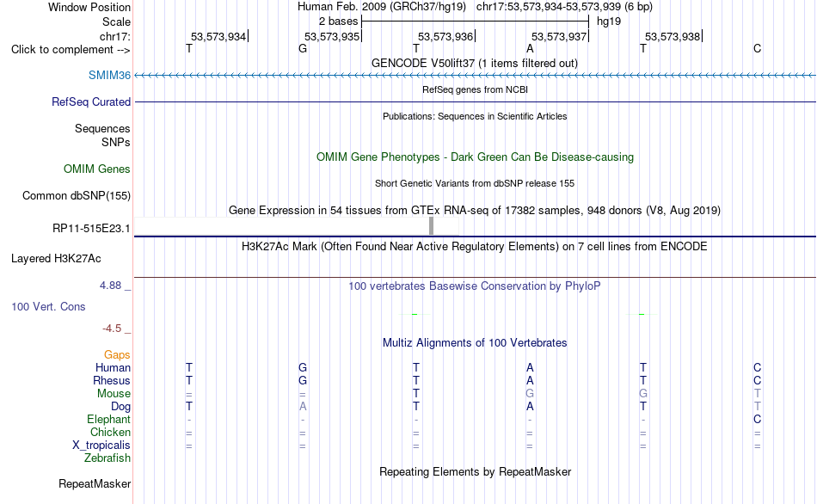Click the Rhesus species label

[112, 380]
